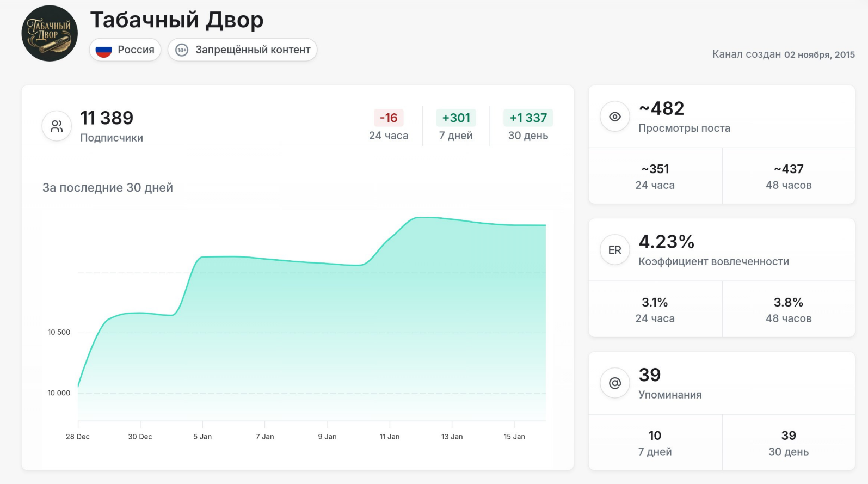Click the @ mentions icon
The image size is (868, 484).
pyautogui.click(x=615, y=383)
